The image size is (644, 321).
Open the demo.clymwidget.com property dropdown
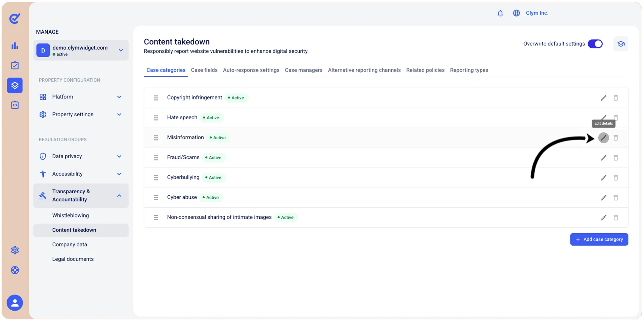pyautogui.click(x=81, y=50)
